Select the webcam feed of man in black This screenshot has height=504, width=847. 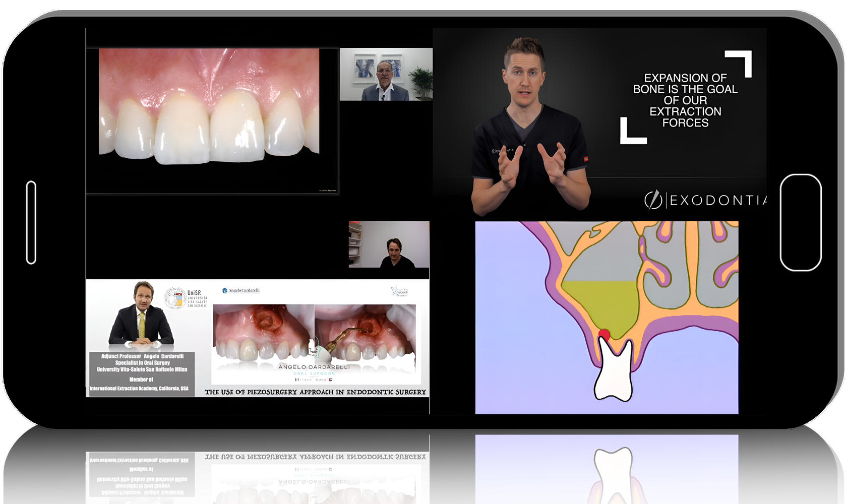pyautogui.click(x=389, y=244)
